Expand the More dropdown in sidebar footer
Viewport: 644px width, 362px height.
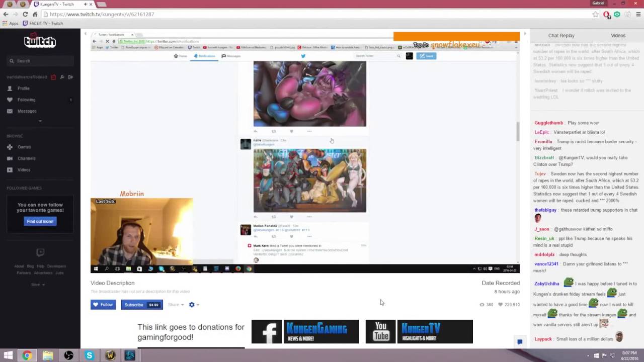pos(38,285)
